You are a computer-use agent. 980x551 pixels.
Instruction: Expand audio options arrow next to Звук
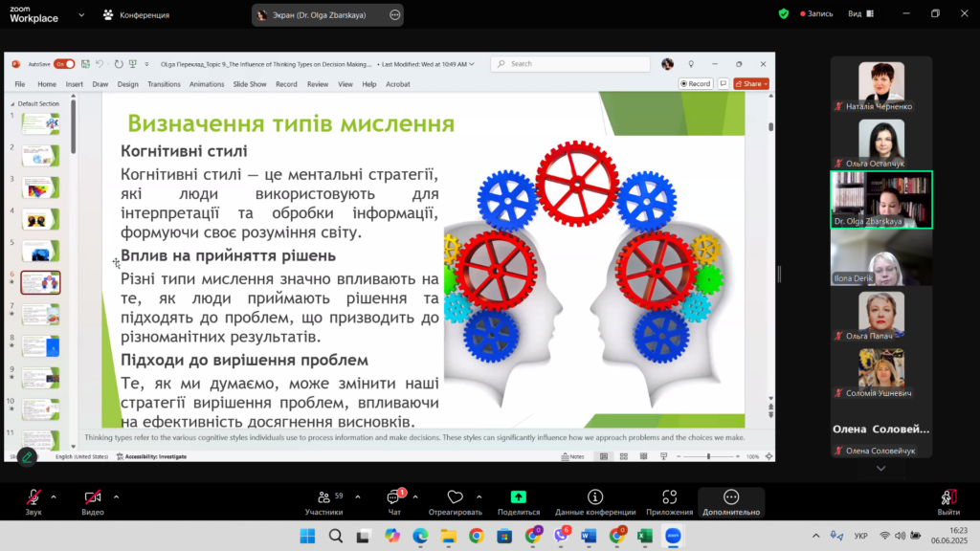pyautogui.click(x=54, y=497)
